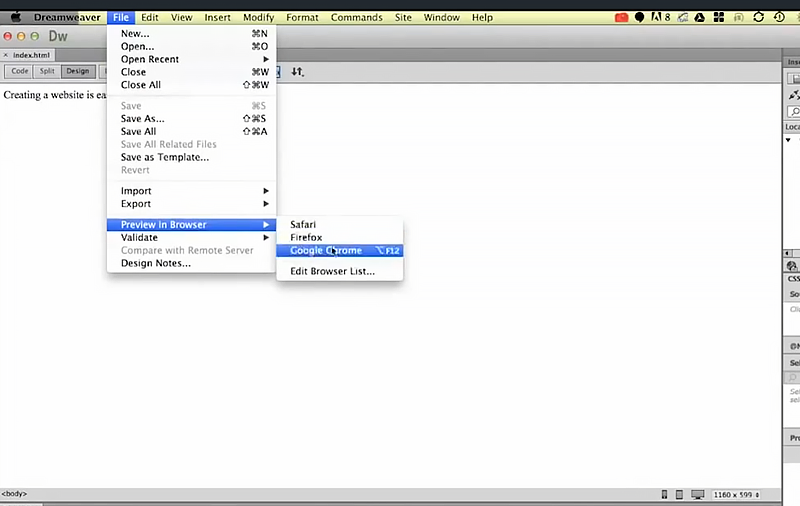Click the <body> tag selector
Viewport: 800px width, 506px height.
14,494
